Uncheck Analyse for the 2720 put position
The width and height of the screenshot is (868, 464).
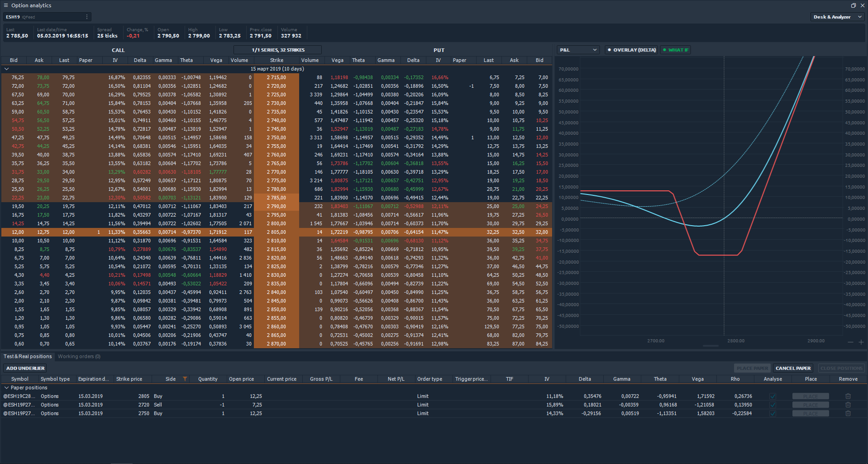click(773, 405)
